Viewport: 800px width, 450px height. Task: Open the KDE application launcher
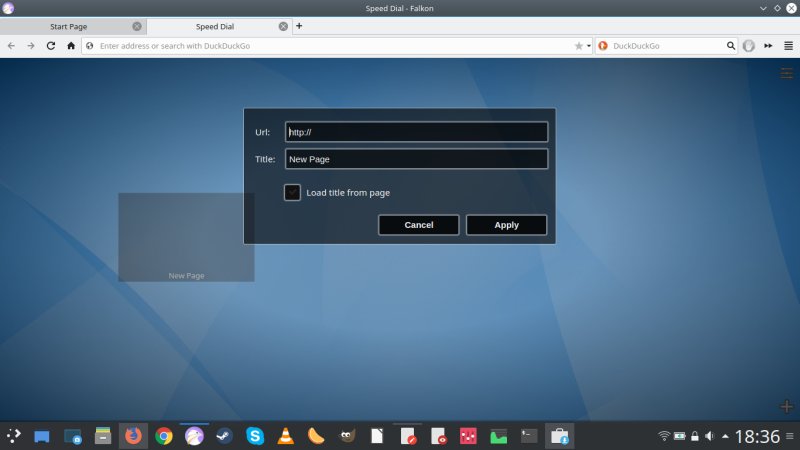14,436
